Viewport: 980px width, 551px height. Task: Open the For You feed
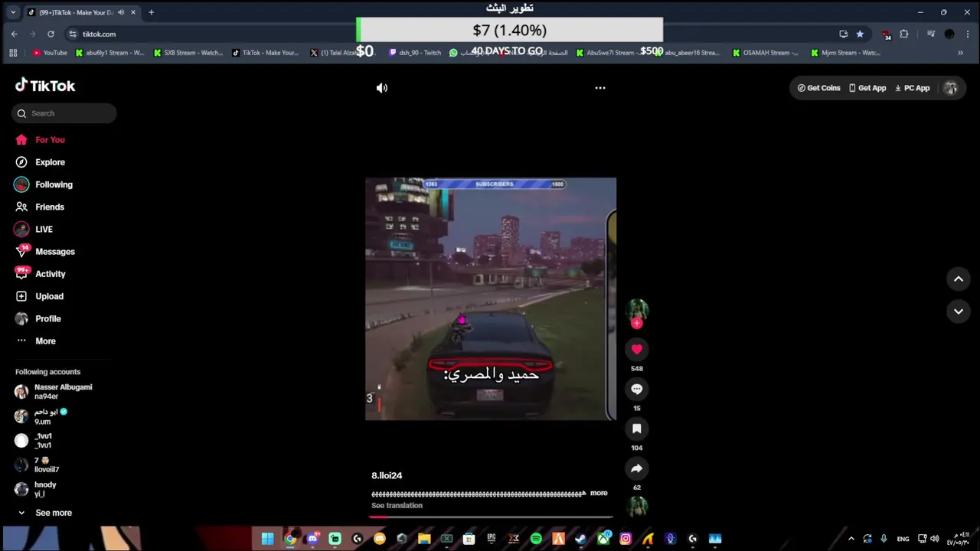click(x=41, y=140)
